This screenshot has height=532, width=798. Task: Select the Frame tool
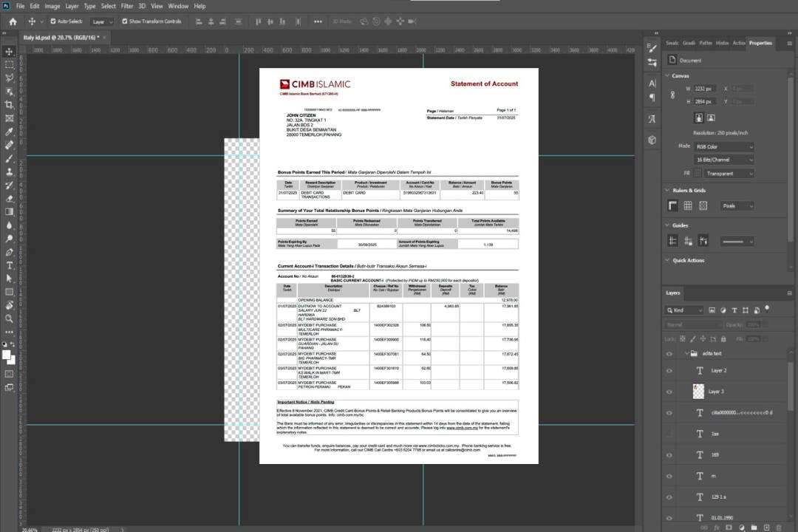(x=9, y=118)
